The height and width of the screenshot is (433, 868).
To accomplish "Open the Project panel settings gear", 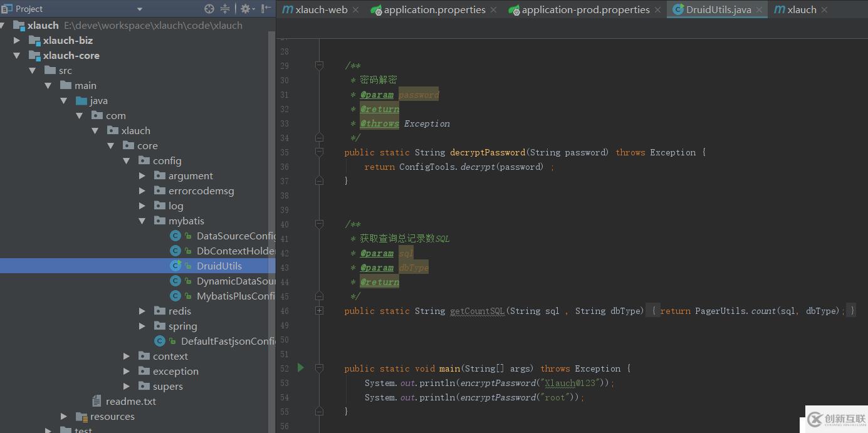I will pos(246,9).
